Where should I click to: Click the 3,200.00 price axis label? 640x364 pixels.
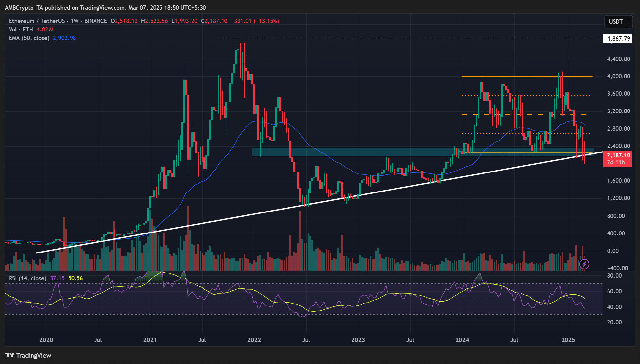pyautogui.click(x=618, y=111)
